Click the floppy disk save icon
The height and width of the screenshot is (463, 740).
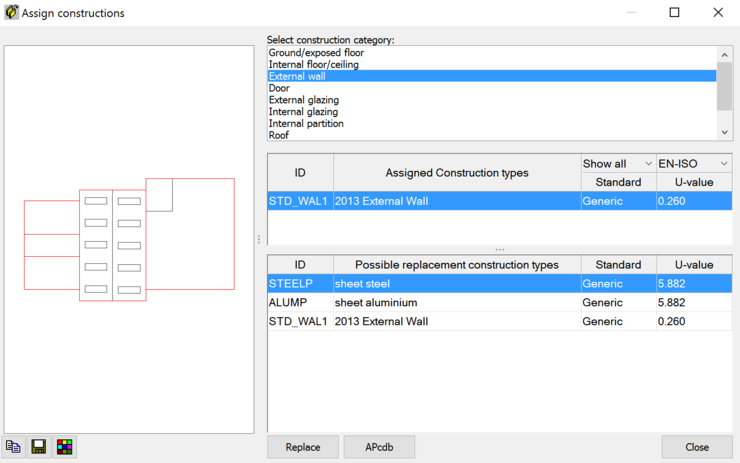39,447
